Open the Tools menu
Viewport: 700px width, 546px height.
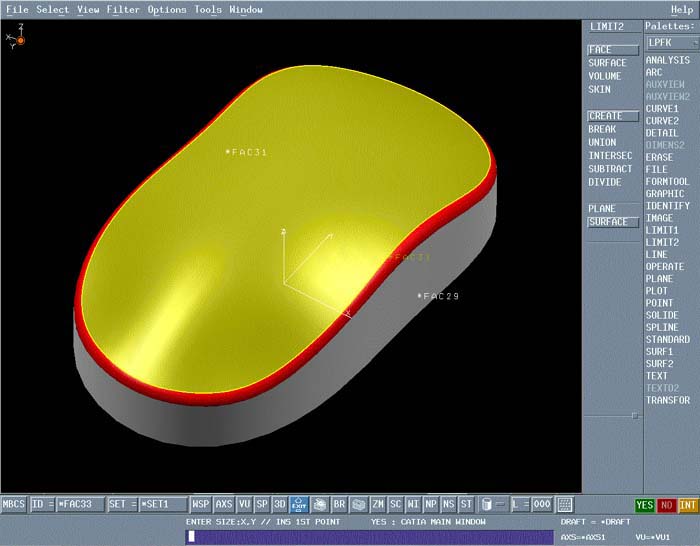(x=208, y=10)
